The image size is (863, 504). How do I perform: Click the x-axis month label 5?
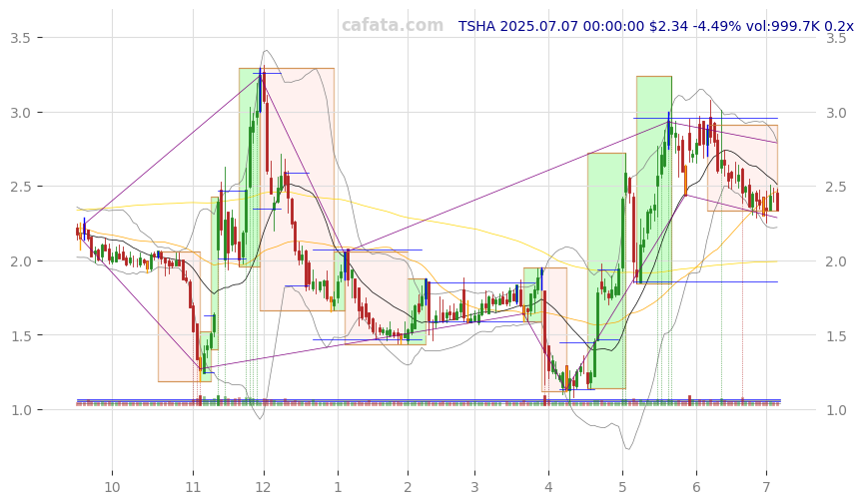[x=622, y=487]
